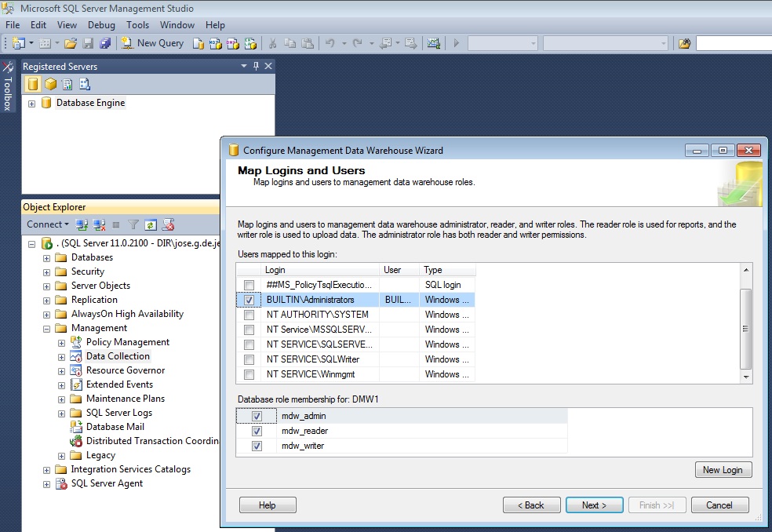Viewport: 772px width, 532px height.
Task: Select Database Engine icon in Registered Servers toolbar
Action: 32,84
